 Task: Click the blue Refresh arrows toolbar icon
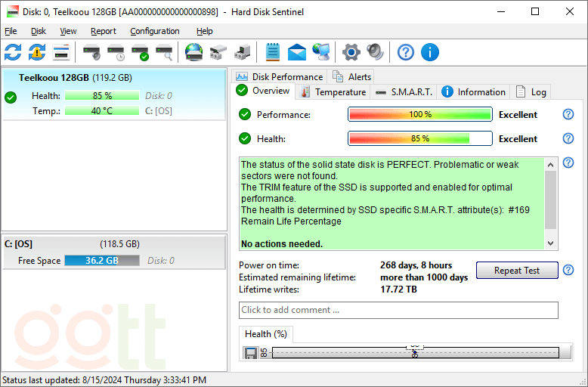click(13, 52)
